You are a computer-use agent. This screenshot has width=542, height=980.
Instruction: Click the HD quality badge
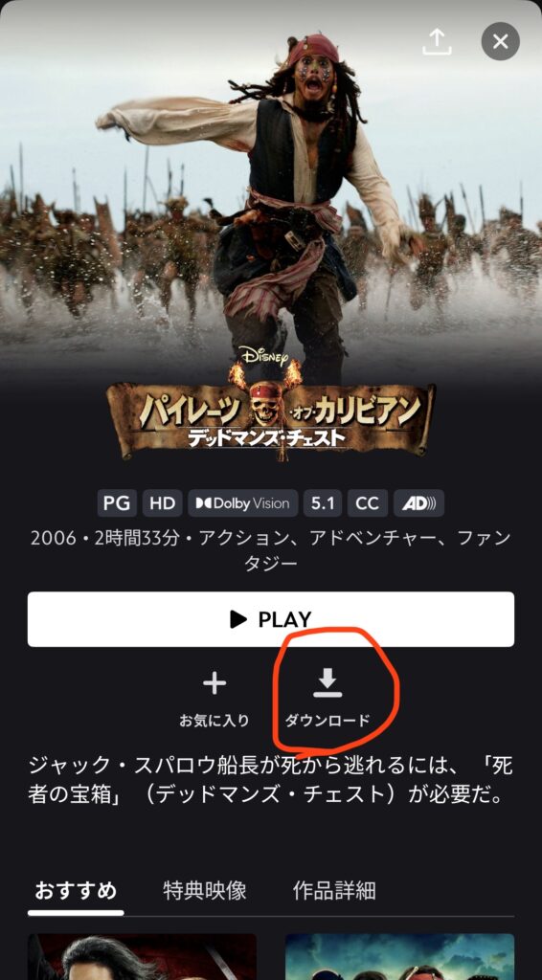[x=163, y=503]
